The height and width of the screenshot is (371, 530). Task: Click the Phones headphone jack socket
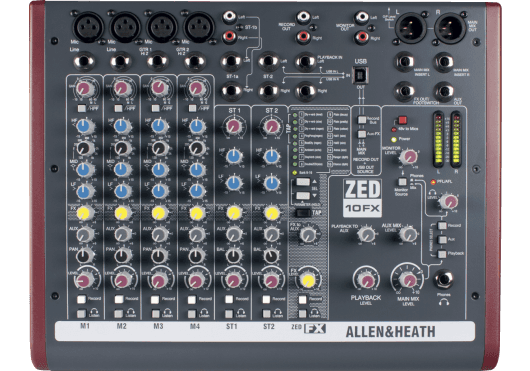[x=444, y=279]
